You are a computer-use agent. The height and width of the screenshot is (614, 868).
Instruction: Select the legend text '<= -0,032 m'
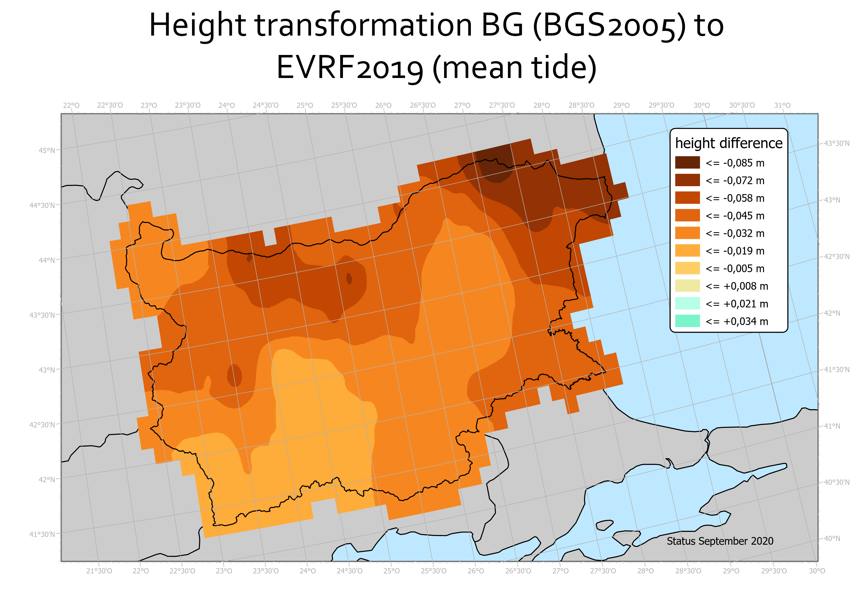[735, 233]
